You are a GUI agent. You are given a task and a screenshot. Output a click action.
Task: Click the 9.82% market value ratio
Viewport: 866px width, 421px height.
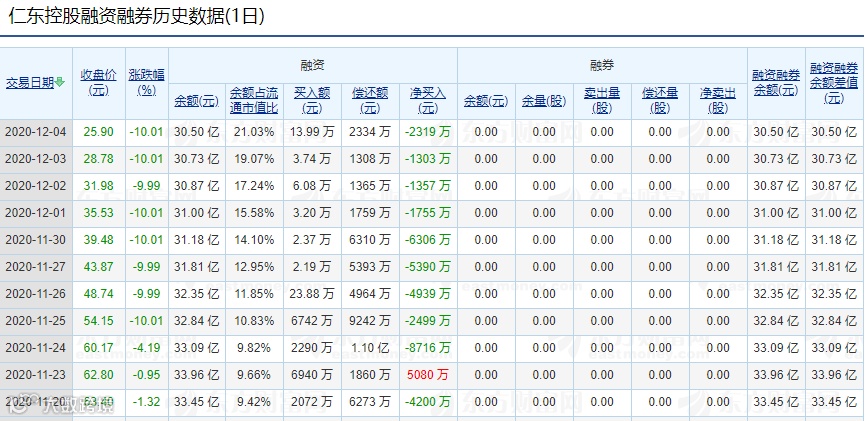[254, 348]
